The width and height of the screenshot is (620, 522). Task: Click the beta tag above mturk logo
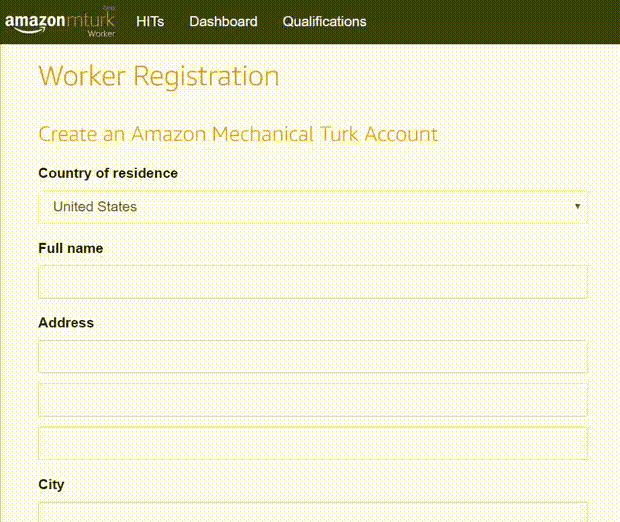tap(110, 8)
